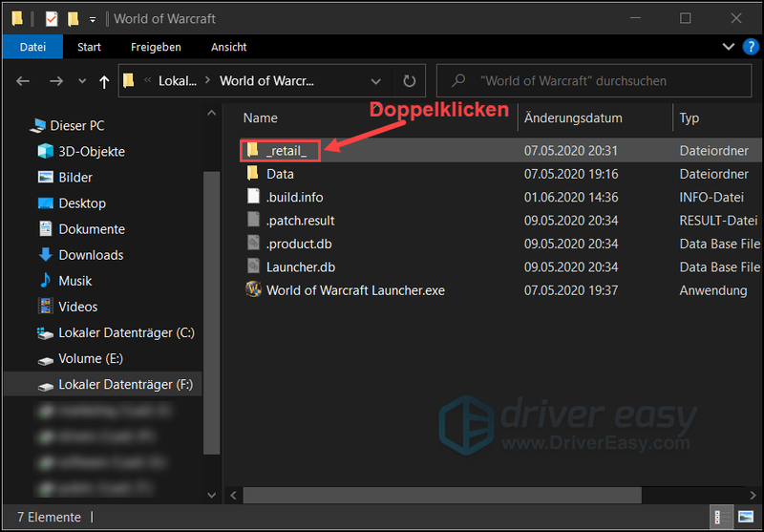Screen dimensions: 764x532
Task: Click navigation pane scroll down arrow
Action: 211,495
